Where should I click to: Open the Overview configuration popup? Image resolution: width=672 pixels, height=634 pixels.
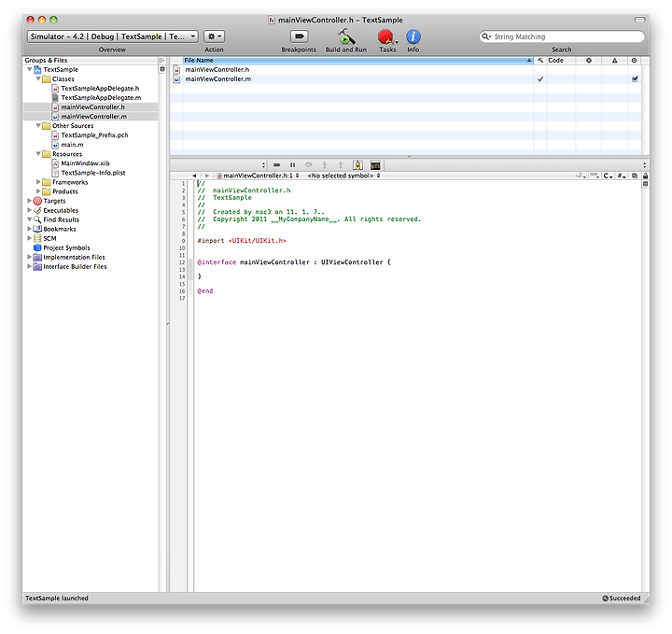click(112, 36)
